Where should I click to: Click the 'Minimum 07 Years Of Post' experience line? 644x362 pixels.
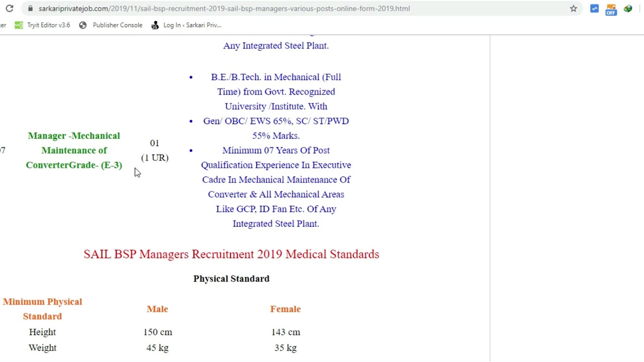pyautogui.click(x=276, y=187)
